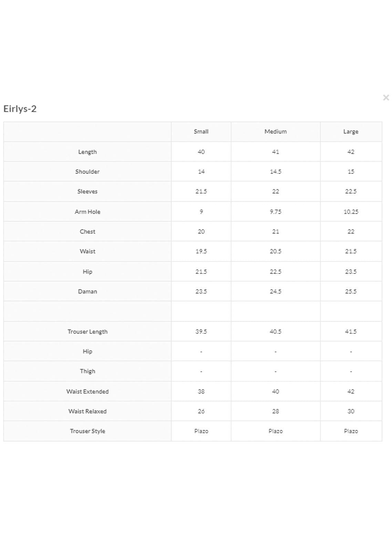Image resolution: width=392 pixels, height=546 pixels.
Task: Click Large Arm Hole value 10.25
Action: pyautogui.click(x=351, y=212)
